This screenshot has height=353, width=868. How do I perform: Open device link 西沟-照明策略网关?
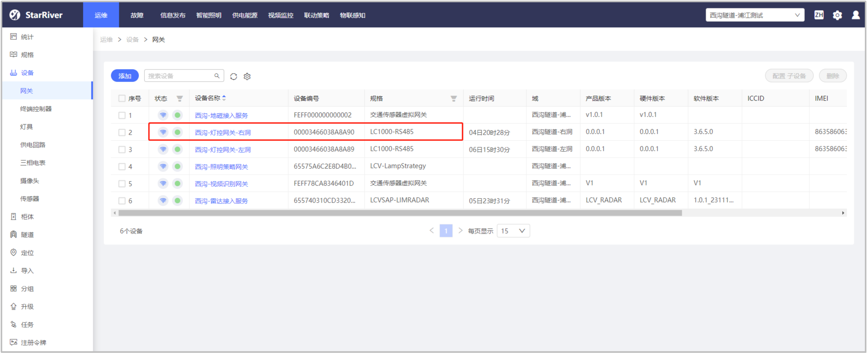[221, 167]
